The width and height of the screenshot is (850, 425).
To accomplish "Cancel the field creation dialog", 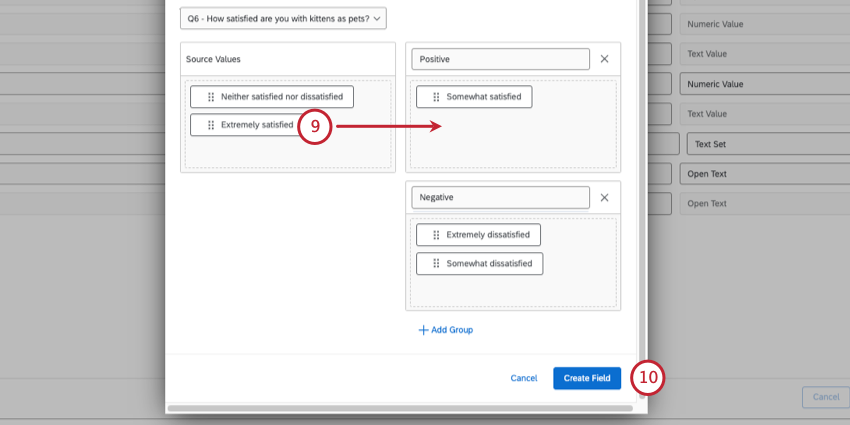I will point(524,378).
